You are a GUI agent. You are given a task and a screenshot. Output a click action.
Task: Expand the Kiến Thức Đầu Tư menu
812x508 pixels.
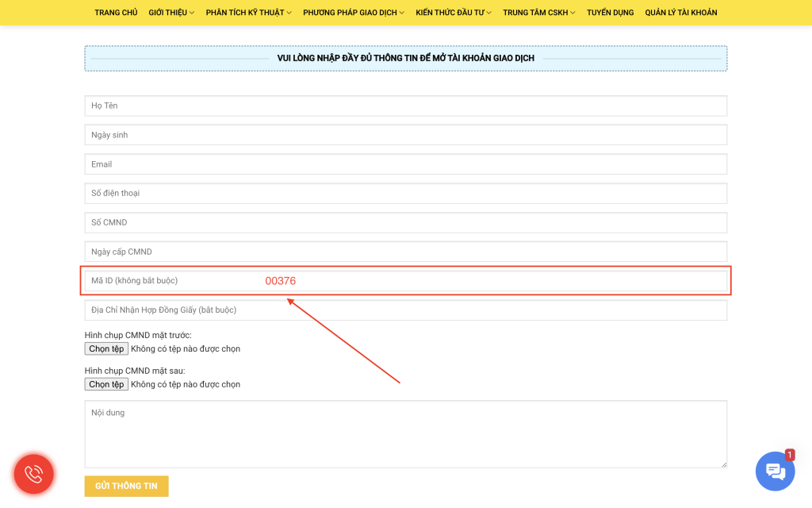(x=454, y=13)
